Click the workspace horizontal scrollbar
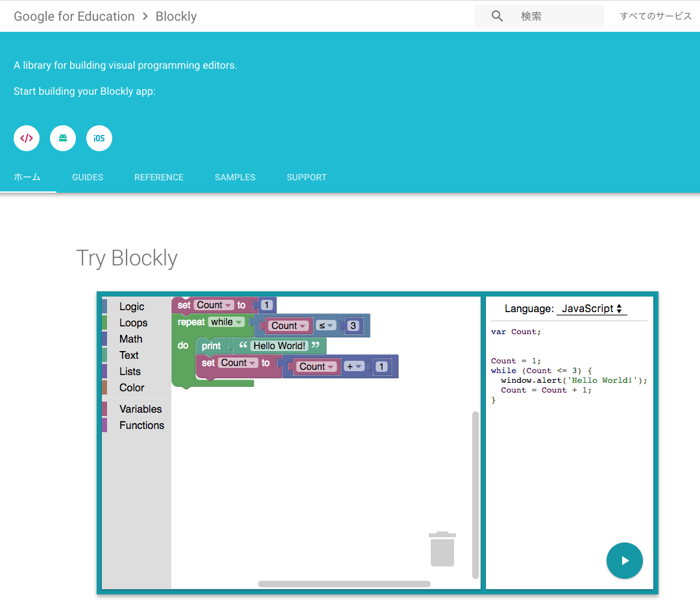The height and width of the screenshot is (608, 700). [x=343, y=583]
